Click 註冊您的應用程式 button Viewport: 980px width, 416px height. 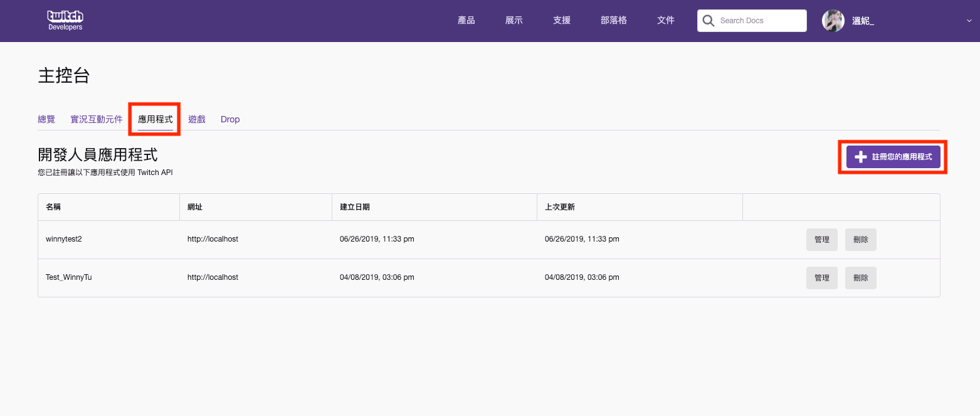[x=893, y=157]
